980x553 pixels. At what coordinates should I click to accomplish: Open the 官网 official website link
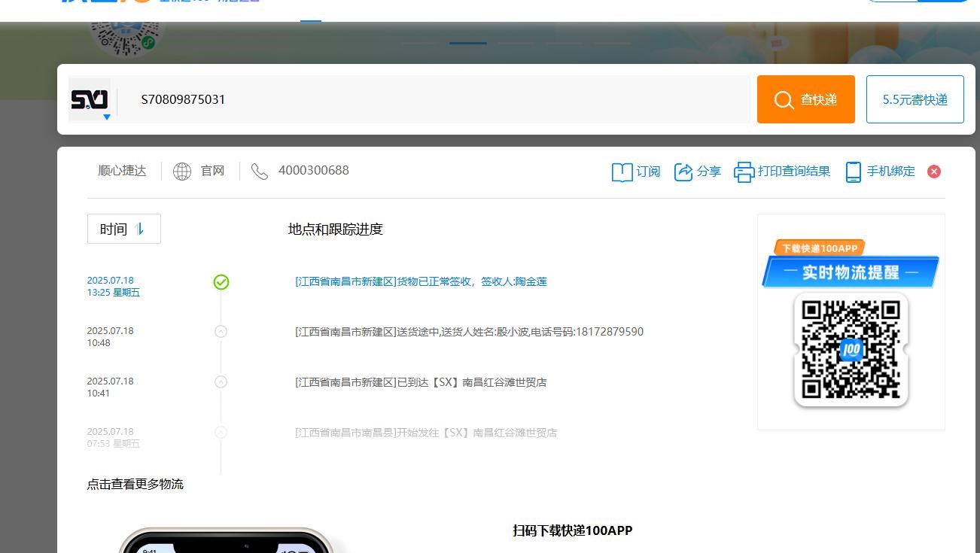point(213,171)
